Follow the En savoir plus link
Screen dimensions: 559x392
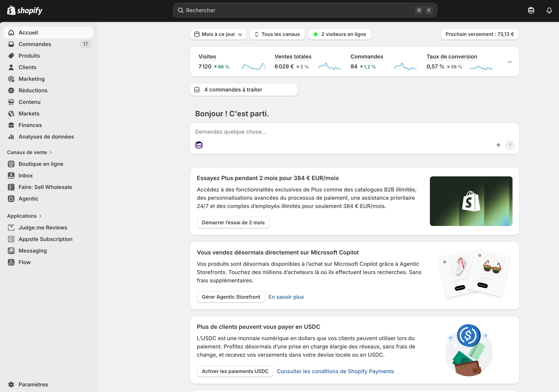pos(286,297)
